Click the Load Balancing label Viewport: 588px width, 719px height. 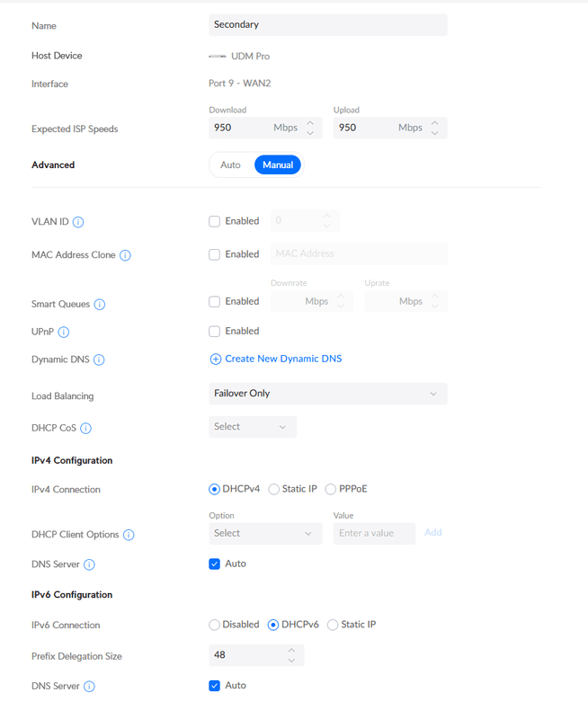62,396
